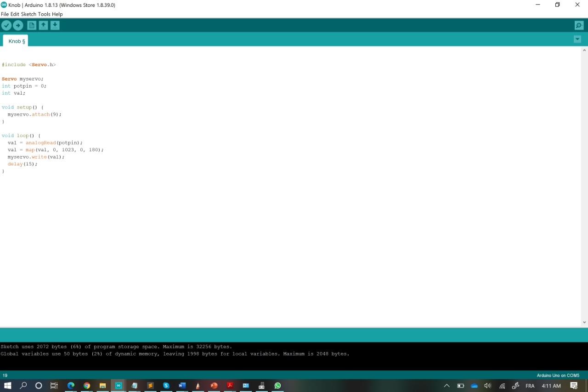Viewport: 588px width, 392px height.
Task: Click the 'myservo.attach(9);' line
Action: coord(34,114)
